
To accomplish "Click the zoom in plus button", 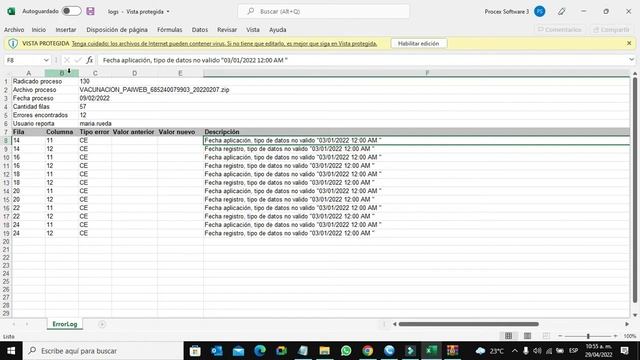I will pos(616,336).
